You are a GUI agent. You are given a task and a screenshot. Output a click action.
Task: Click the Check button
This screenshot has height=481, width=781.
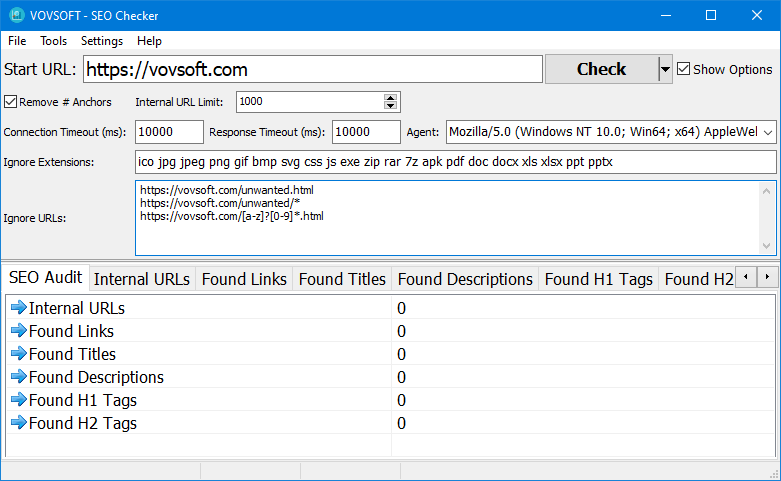pyautogui.click(x=601, y=69)
